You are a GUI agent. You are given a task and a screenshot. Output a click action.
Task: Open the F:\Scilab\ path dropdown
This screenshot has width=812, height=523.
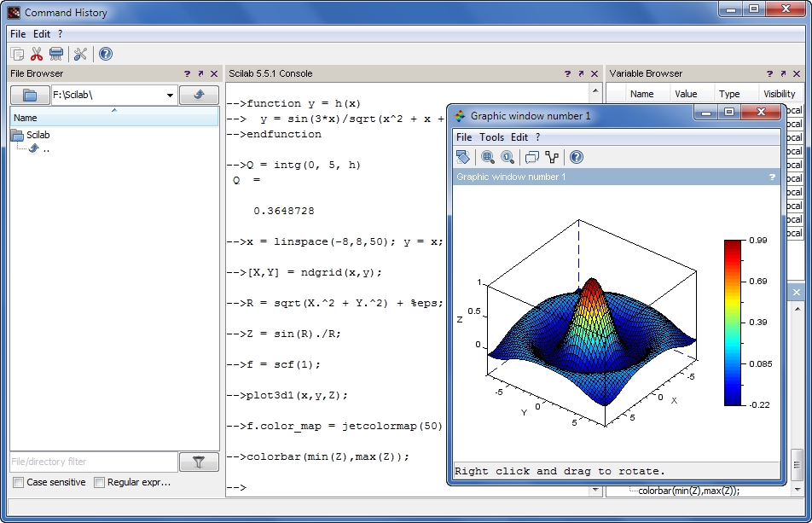click(170, 96)
